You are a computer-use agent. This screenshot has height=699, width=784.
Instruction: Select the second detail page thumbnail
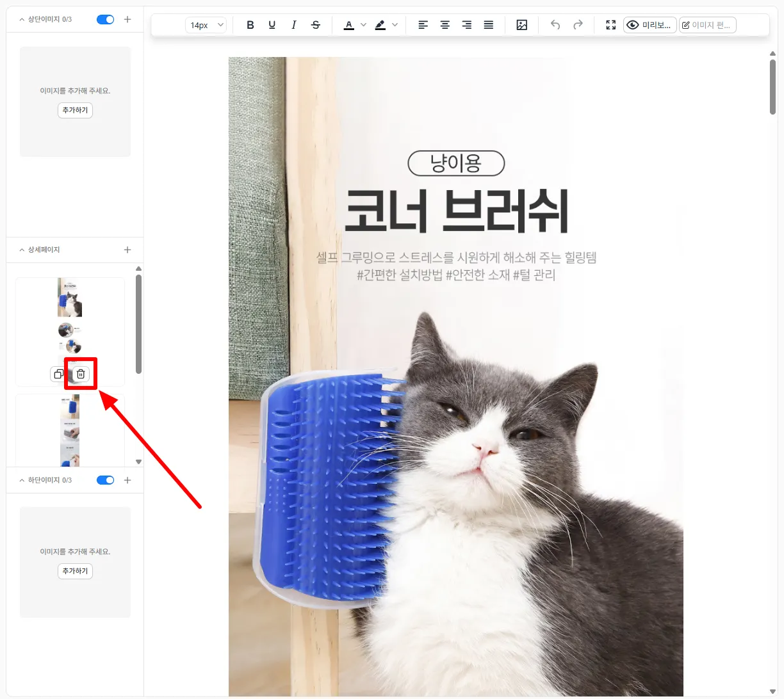[x=70, y=430]
